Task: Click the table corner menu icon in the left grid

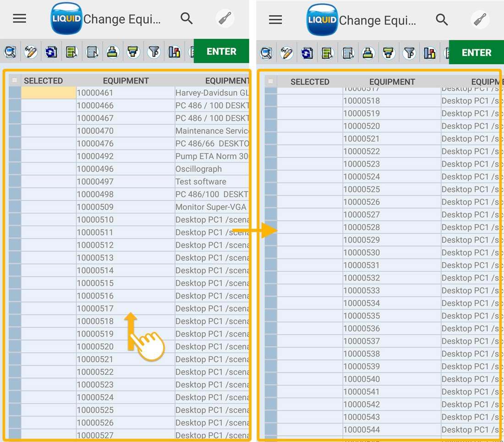Action: click(15, 81)
